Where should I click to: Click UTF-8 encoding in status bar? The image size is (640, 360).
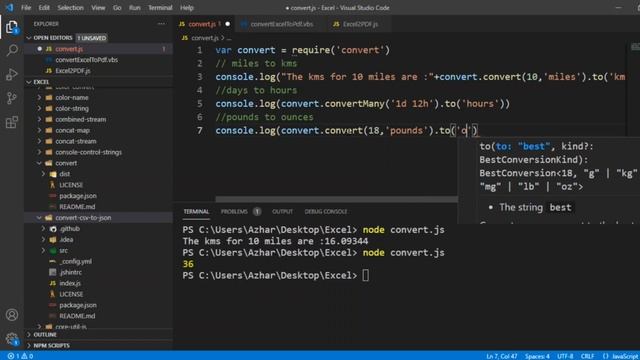point(565,356)
